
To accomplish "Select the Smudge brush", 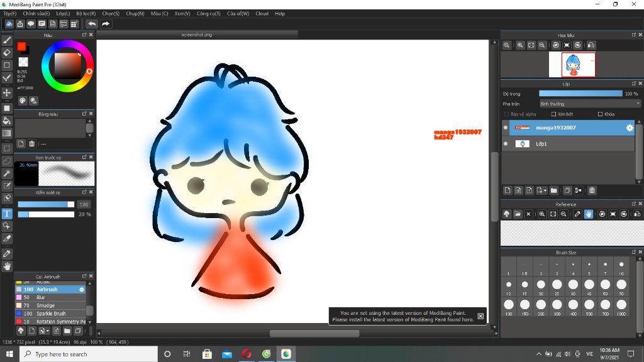I will click(50, 305).
